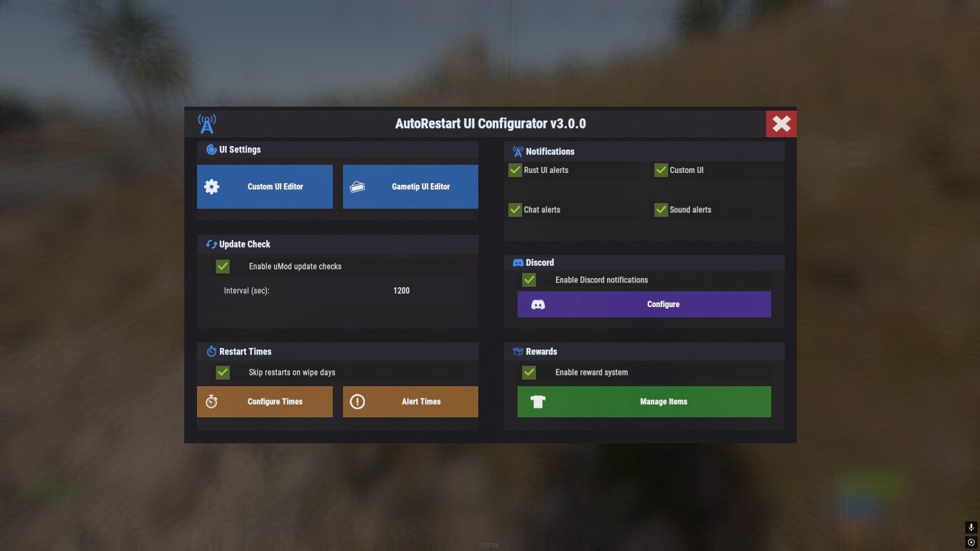The height and width of the screenshot is (551, 980).
Task: Toggle Enable Discord notifications checkbox
Action: click(529, 280)
